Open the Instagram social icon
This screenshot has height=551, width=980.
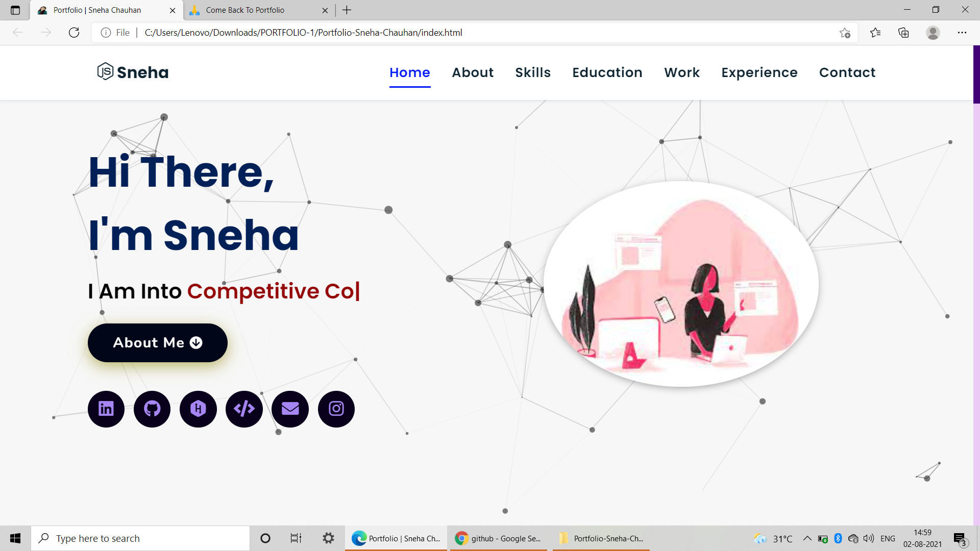point(336,409)
